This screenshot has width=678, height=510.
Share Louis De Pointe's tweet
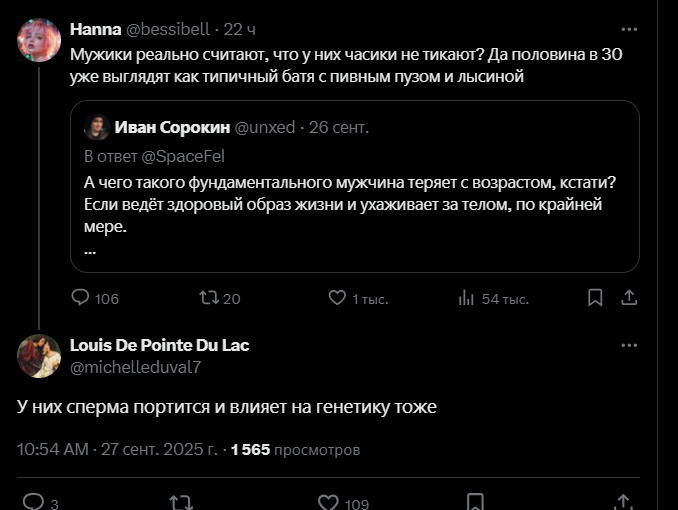[x=623, y=502]
